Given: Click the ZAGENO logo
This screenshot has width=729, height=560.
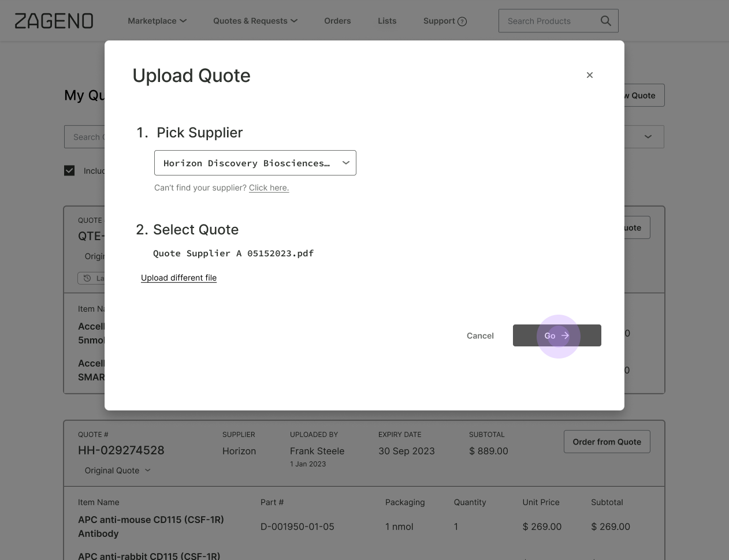Looking at the screenshot, I should click(54, 21).
